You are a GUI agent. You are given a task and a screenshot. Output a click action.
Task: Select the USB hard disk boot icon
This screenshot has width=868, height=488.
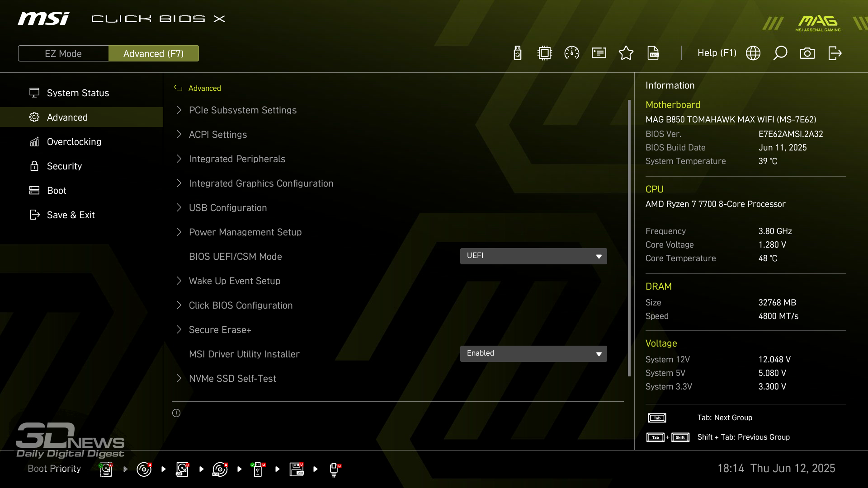tap(182, 469)
